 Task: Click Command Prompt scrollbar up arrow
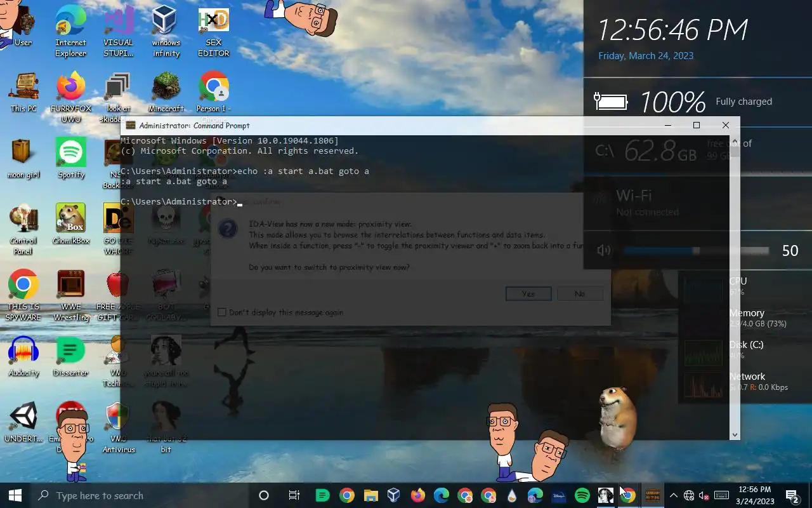[x=735, y=140]
